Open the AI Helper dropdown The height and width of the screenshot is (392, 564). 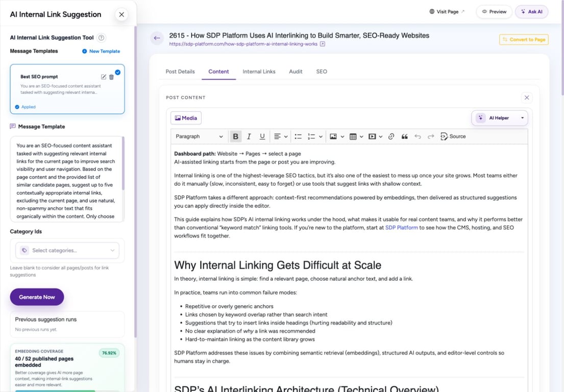pos(500,118)
